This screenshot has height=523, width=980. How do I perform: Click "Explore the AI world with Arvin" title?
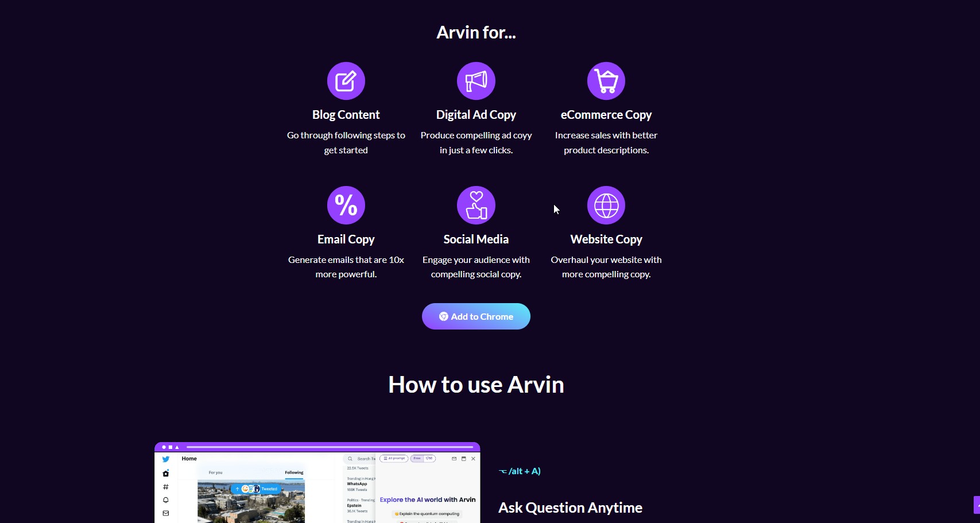pos(428,499)
